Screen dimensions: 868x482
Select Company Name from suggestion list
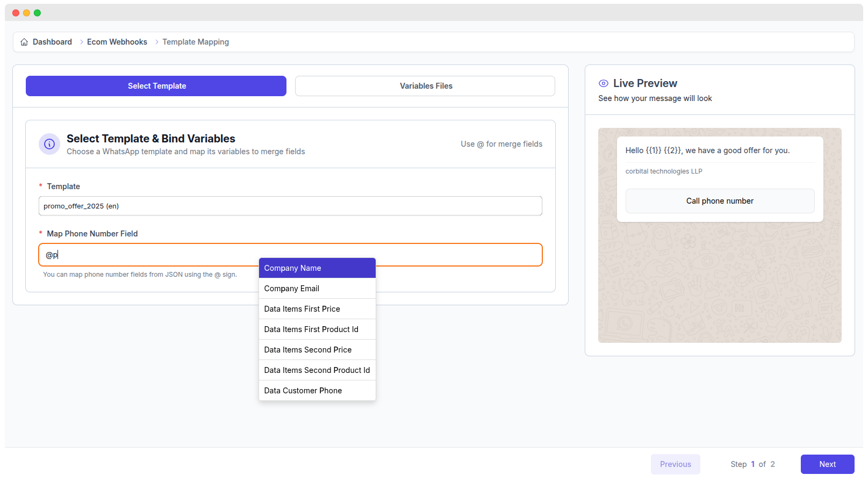click(317, 268)
